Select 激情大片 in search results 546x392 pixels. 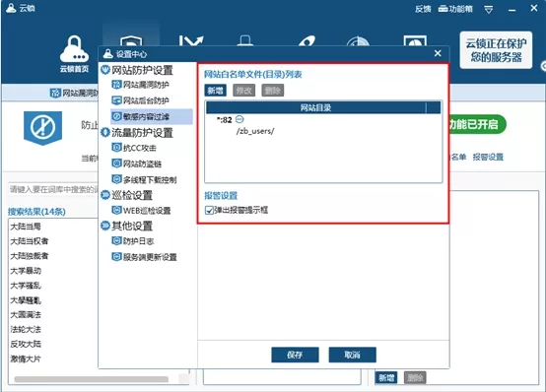point(26,359)
